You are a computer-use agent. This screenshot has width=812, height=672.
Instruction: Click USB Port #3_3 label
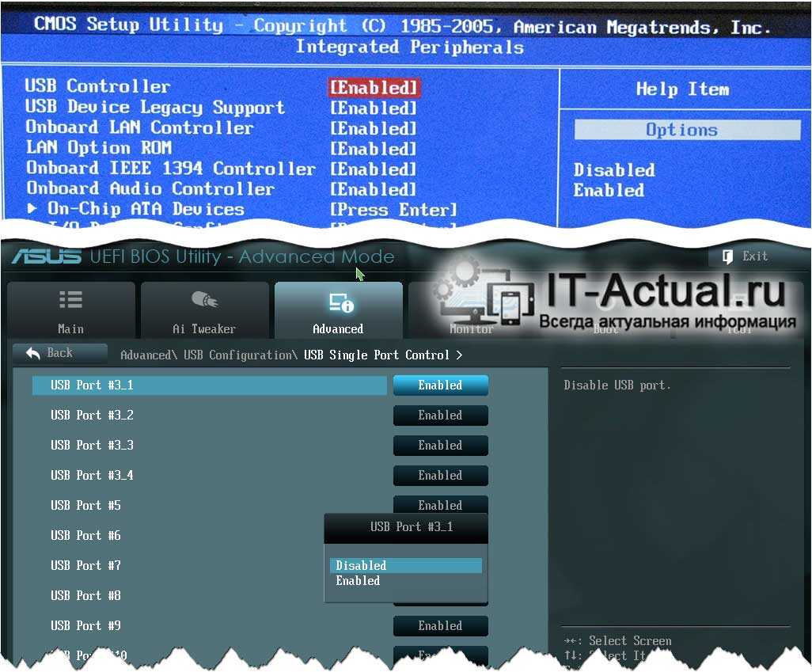(x=92, y=445)
